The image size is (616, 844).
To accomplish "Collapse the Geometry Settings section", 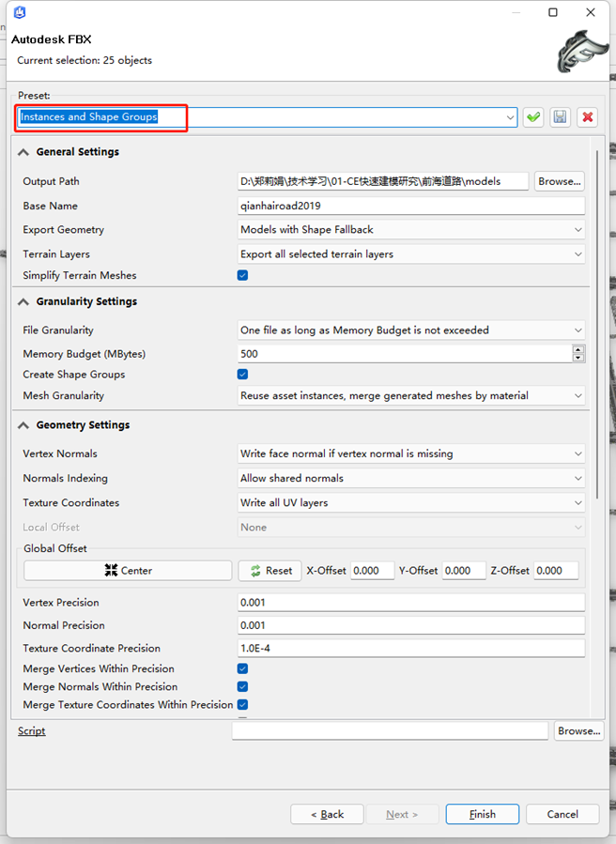I will click(23, 425).
